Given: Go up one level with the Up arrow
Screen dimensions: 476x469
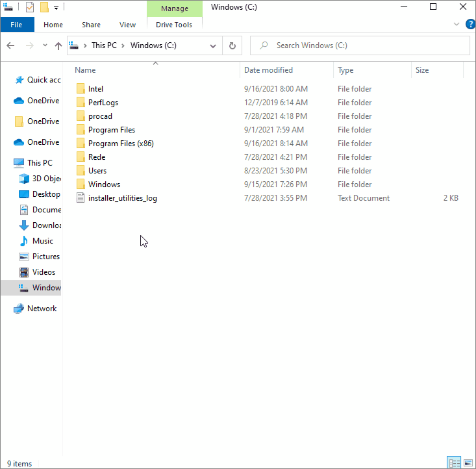Looking at the screenshot, I should point(58,45).
